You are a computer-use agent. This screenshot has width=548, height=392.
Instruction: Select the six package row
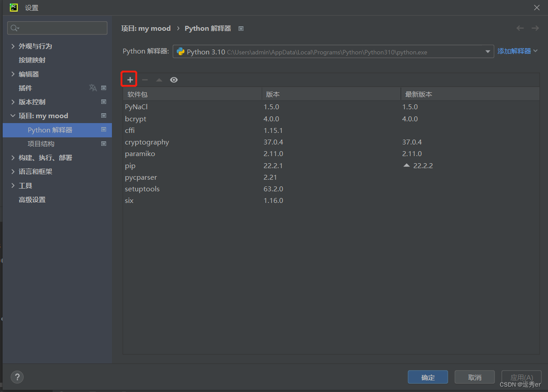coord(331,201)
